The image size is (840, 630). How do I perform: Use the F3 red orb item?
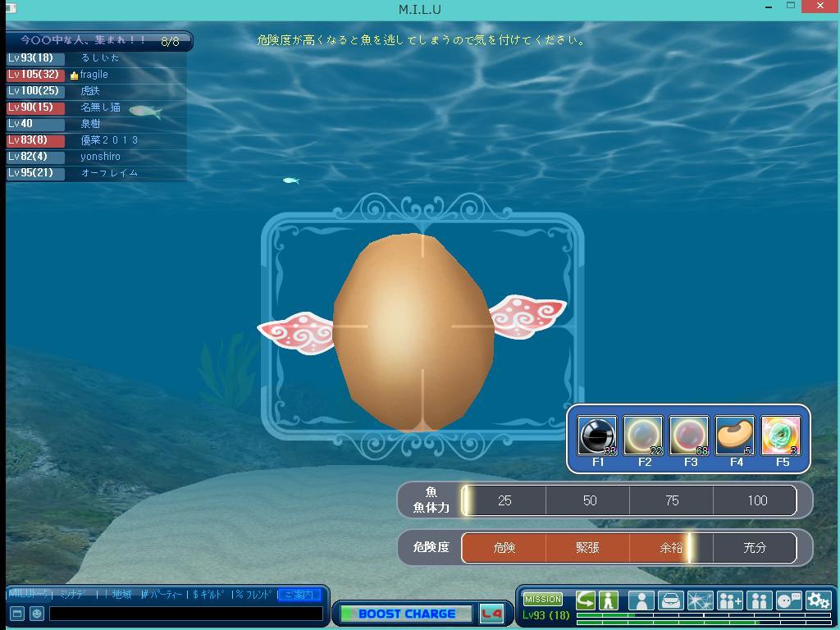(689, 436)
